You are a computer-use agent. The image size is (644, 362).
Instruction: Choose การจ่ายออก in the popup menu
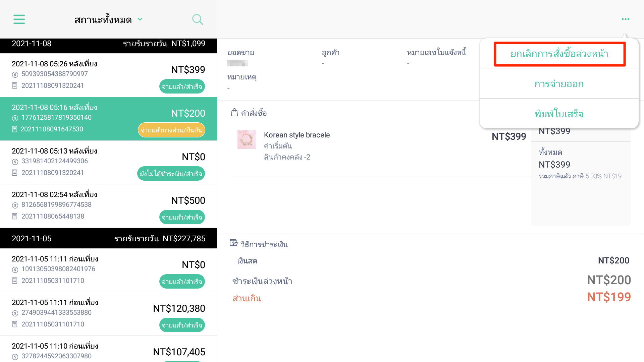[559, 84]
